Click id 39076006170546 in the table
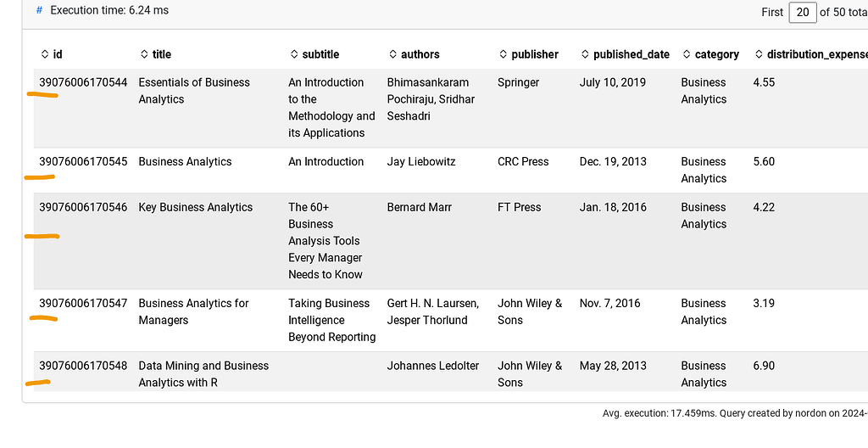This screenshot has height=448, width=868. (83, 207)
